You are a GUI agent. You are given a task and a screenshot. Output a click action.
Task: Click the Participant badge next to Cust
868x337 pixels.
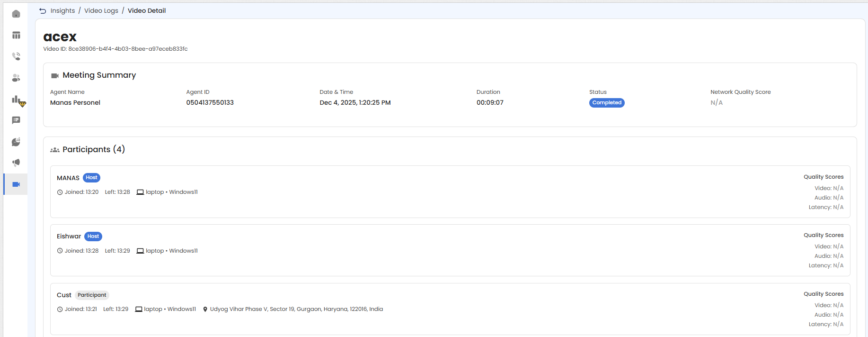tap(92, 295)
